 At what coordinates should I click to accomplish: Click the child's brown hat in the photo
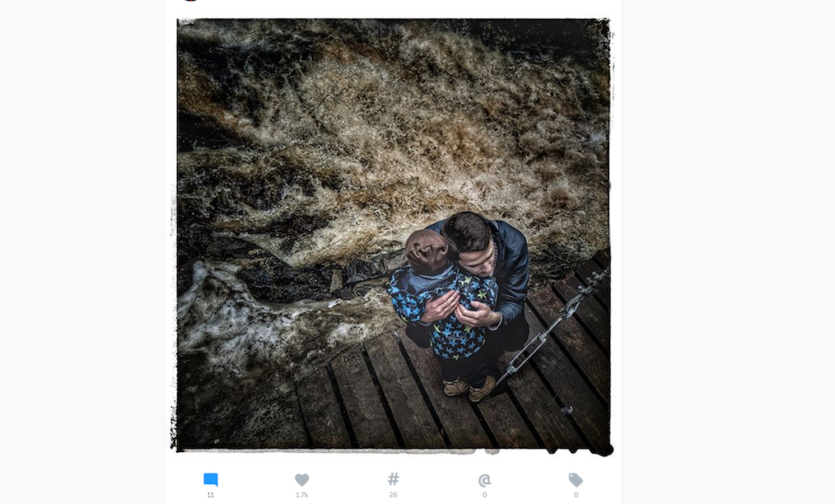coord(427,251)
